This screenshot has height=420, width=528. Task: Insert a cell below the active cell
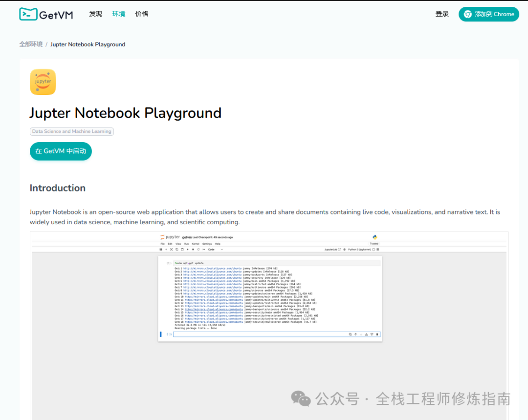(372, 334)
